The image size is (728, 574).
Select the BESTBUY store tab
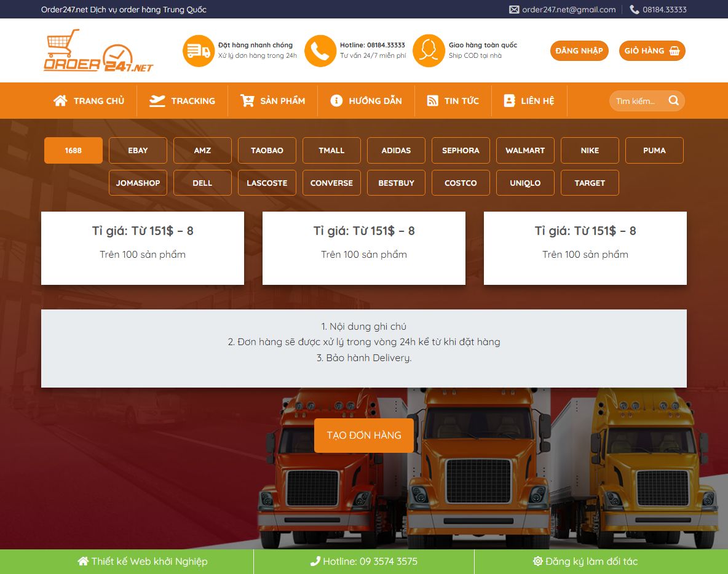396,183
